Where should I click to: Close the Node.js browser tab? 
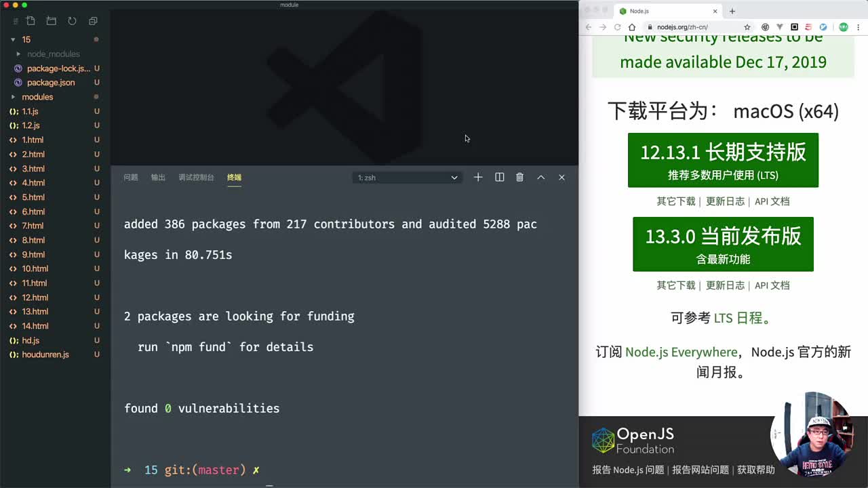click(x=715, y=11)
